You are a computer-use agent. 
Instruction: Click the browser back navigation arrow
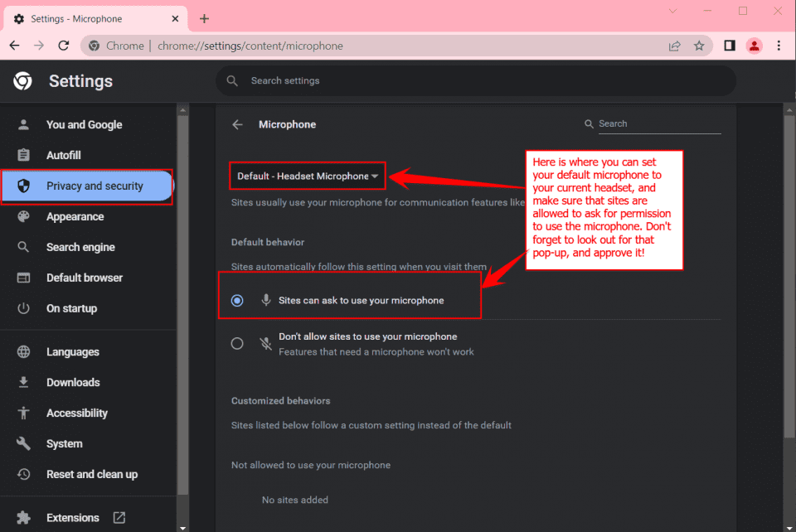[x=16, y=46]
